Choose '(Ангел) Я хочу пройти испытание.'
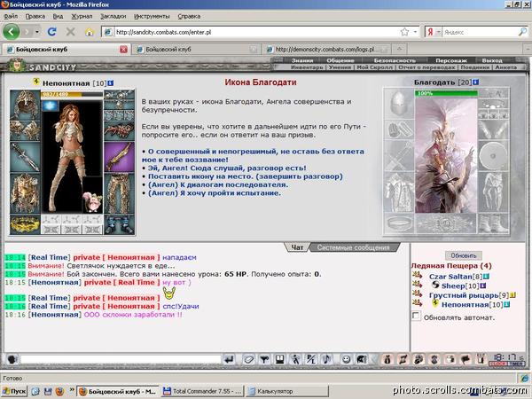This screenshot has height=399, width=532. [x=215, y=193]
